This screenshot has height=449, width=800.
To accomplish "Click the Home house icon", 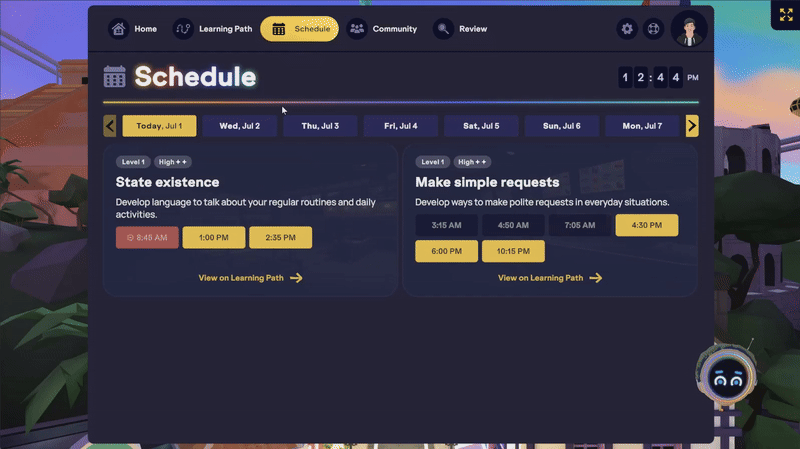I will [119, 29].
